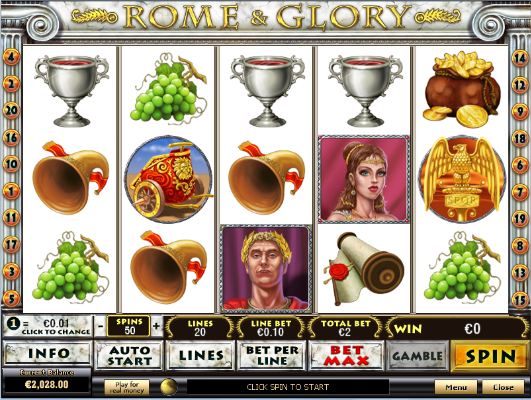The image size is (531, 400).
Task: Click the SPIN button
Action: tap(490, 356)
